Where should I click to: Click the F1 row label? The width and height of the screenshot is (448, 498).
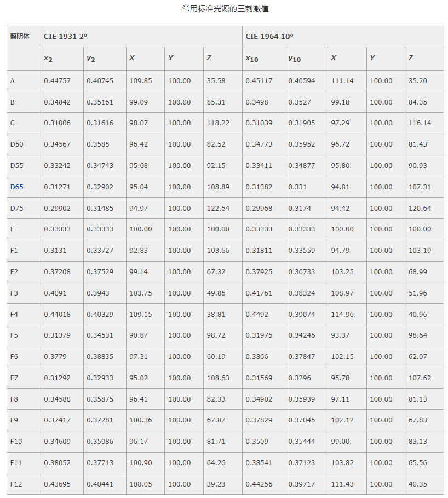[x=14, y=251]
